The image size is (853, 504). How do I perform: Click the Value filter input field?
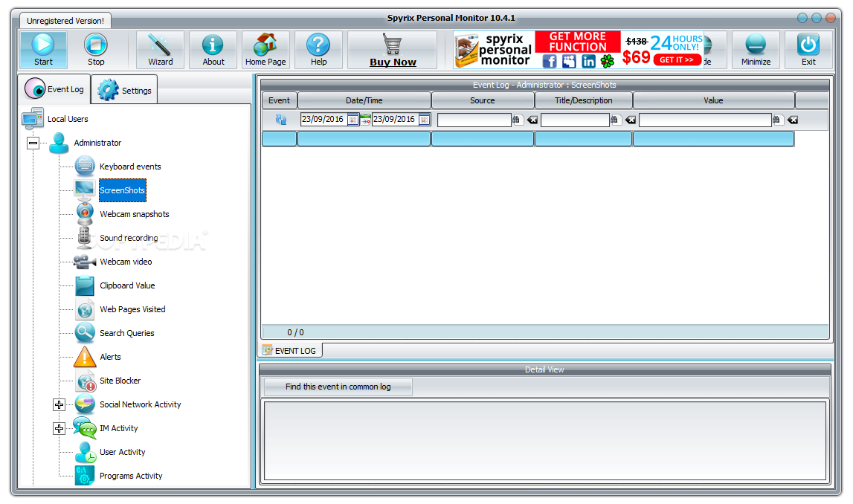coord(705,120)
